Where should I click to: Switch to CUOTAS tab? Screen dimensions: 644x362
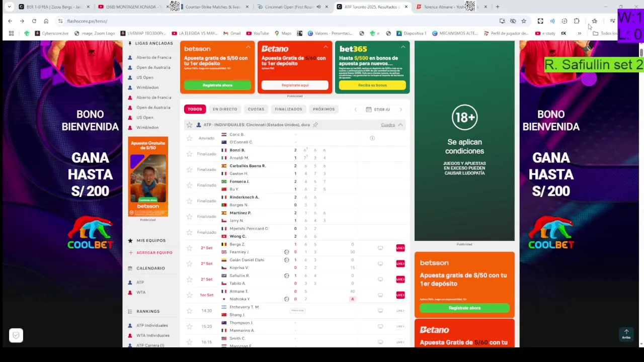(256, 109)
